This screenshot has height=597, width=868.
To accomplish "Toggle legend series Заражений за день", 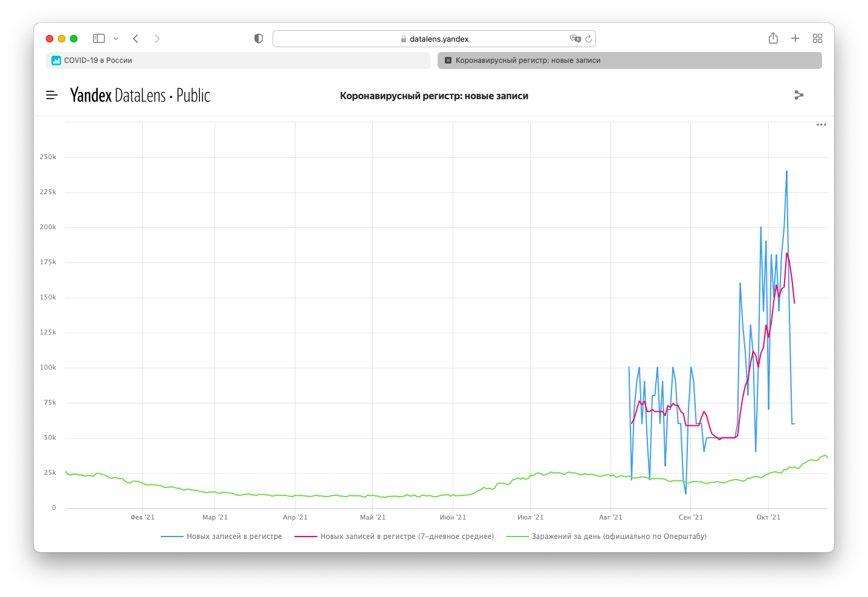I will [606, 537].
